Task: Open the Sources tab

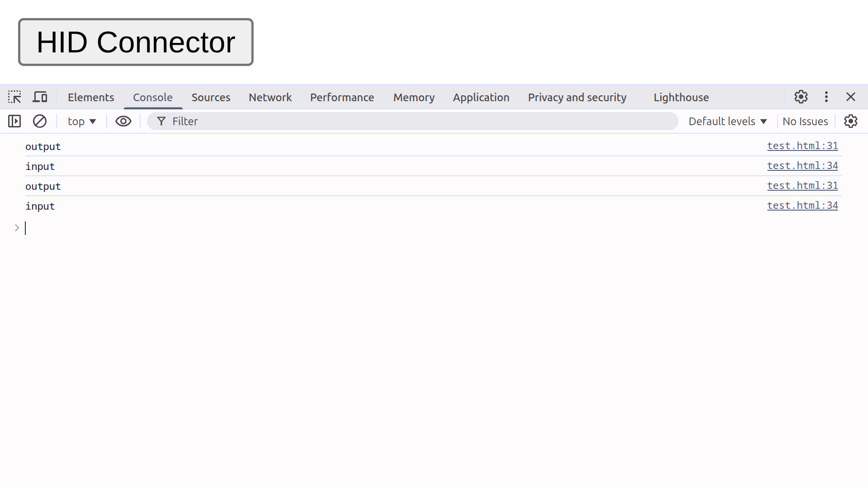Action: [x=211, y=97]
